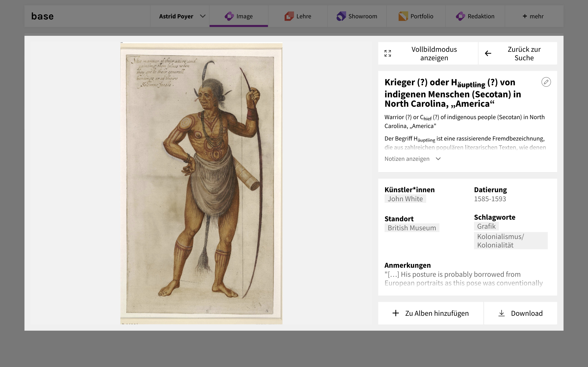Open the Portfolio tab
The image size is (588, 367).
pyautogui.click(x=416, y=16)
